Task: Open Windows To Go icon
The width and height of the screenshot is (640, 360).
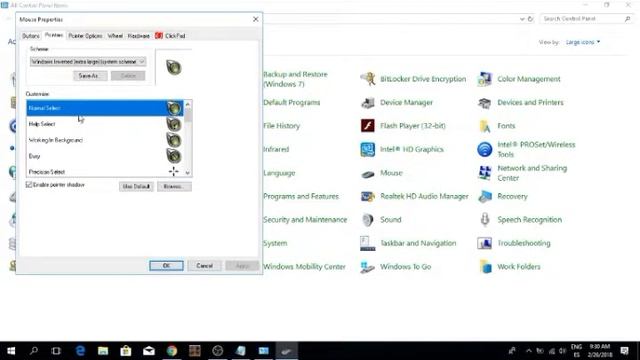Action: coord(368,267)
